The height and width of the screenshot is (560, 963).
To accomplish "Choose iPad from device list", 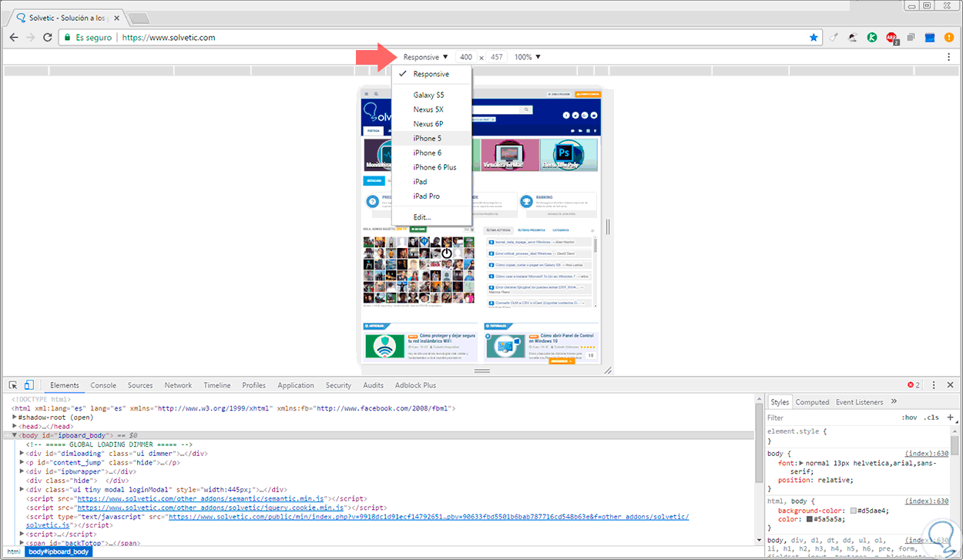I will click(431, 182).
